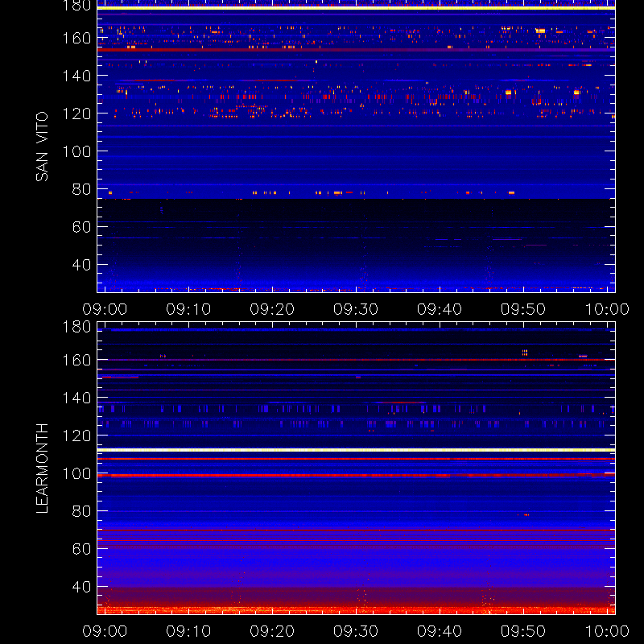Click 09:50 under the San Vito plot
This screenshot has width=644, height=644.
tap(522, 309)
